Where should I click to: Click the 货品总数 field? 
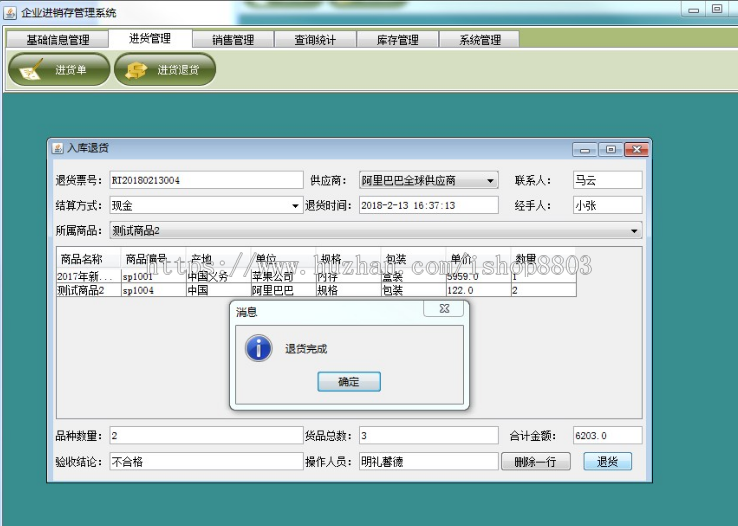tap(428, 436)
